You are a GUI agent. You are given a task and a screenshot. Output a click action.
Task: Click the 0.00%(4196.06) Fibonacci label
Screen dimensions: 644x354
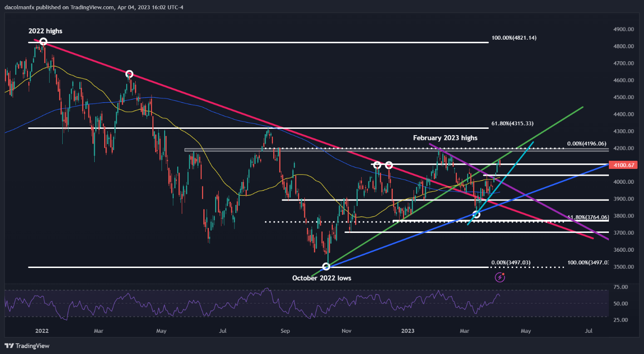(x=587, y=144)
